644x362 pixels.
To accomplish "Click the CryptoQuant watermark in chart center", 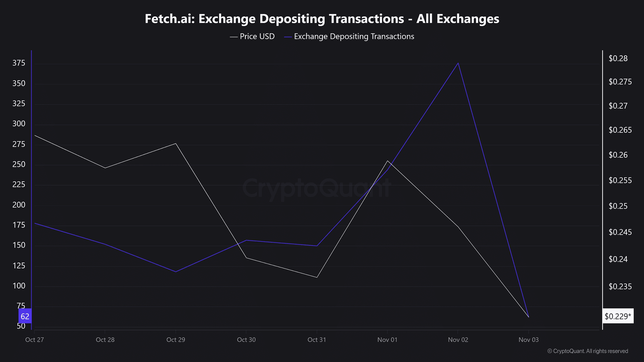I will tap(316, 188).
